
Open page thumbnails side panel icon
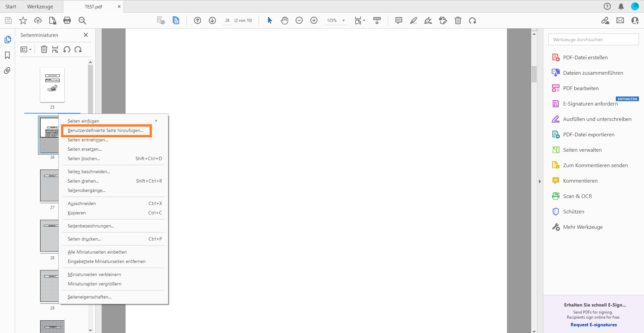[7, 40]
